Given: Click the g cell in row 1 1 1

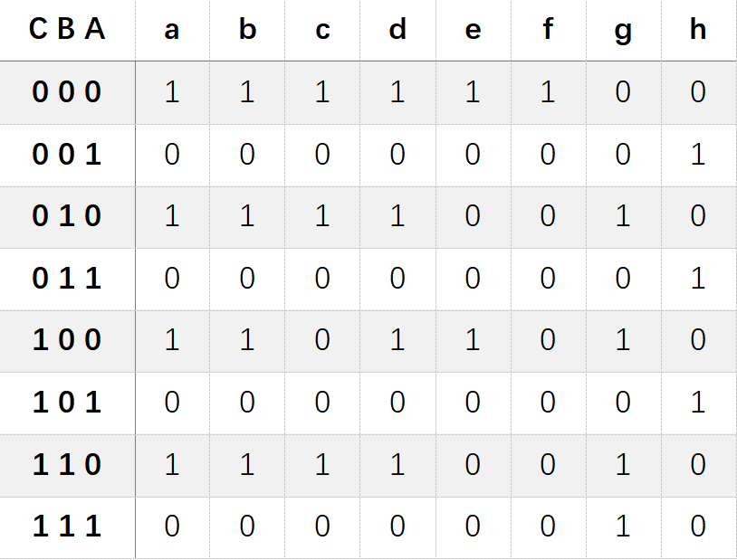Looking at the screenshot, I should tap(623, 527).
